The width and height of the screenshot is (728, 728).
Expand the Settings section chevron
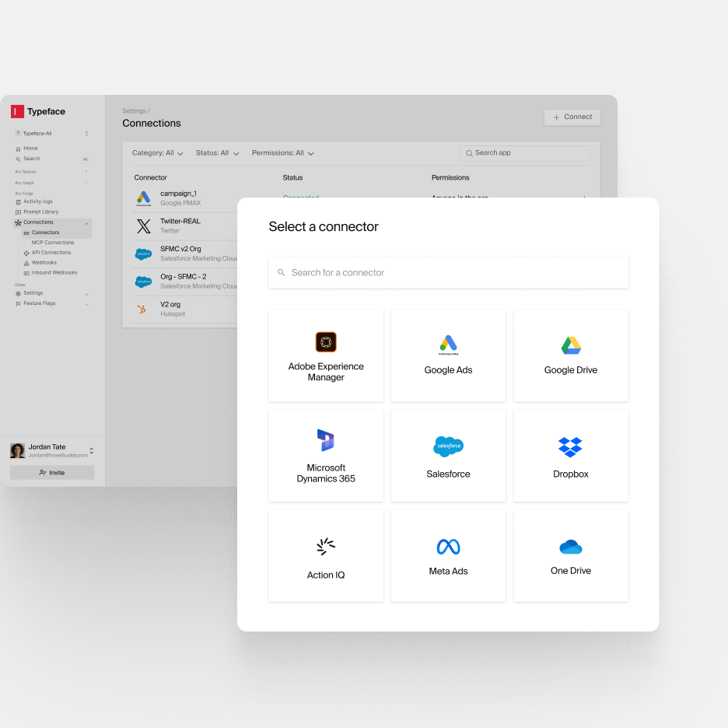[86, 294]
